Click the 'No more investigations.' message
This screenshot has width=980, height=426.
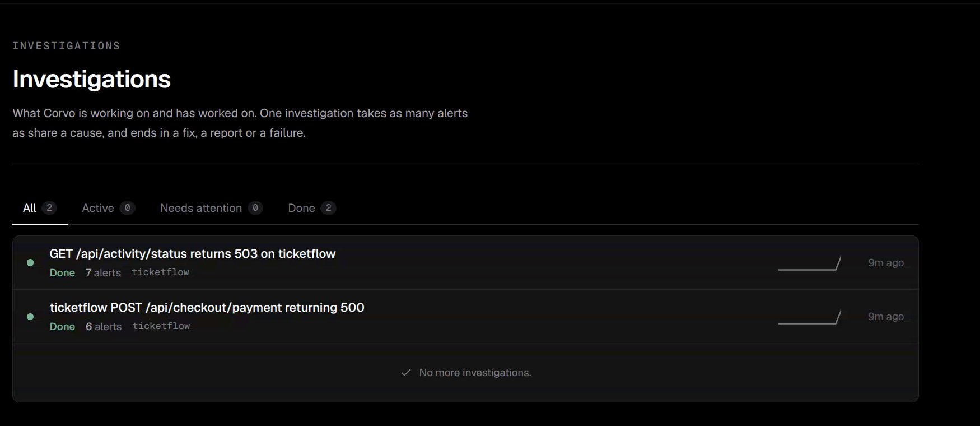coord(475,373)
